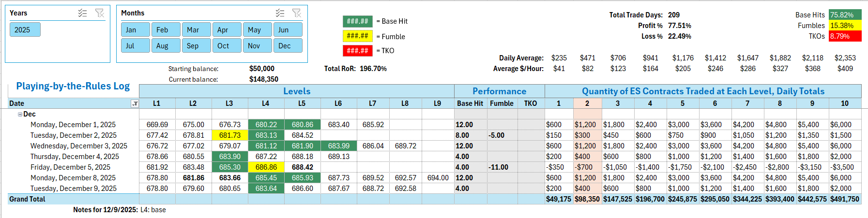Viewport: 868px width, 218px height.
Task: Click the red TKO legend swatch
Action: pos(357,50)
